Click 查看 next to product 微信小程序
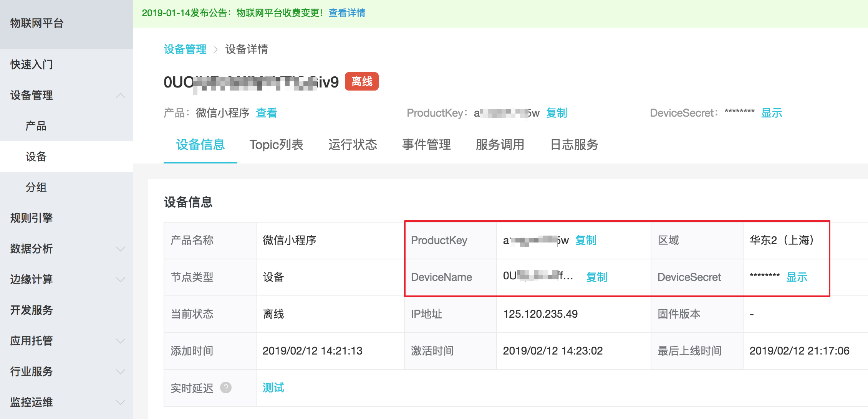This screenshot has width=868, height=419. coord(266,112)
